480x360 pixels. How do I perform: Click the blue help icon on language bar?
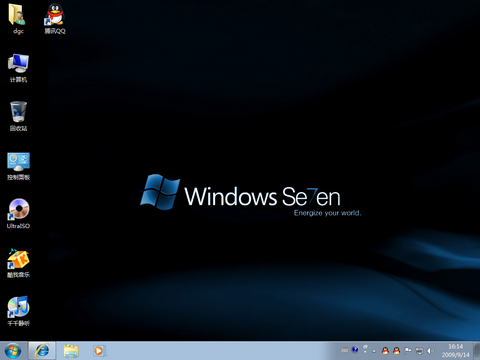coord(355,349)
